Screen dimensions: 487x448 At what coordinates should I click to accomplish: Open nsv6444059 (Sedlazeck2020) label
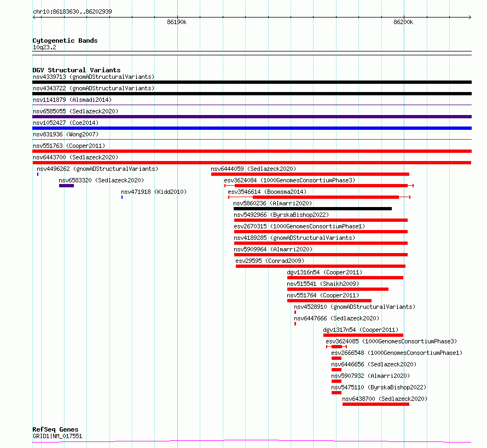[253, 169]
